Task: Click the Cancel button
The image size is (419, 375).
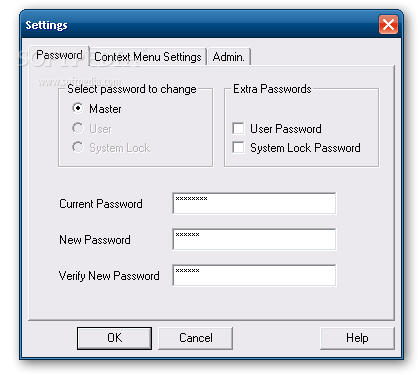Action: point(196,338)
